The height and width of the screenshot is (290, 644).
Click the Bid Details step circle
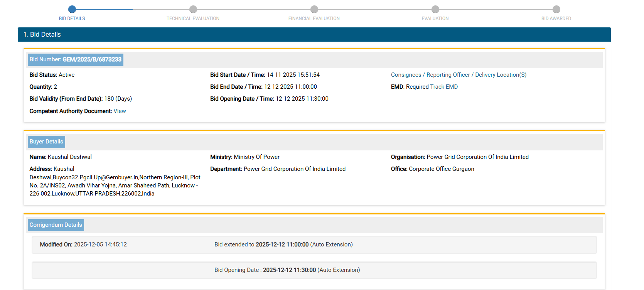(72, 9)
